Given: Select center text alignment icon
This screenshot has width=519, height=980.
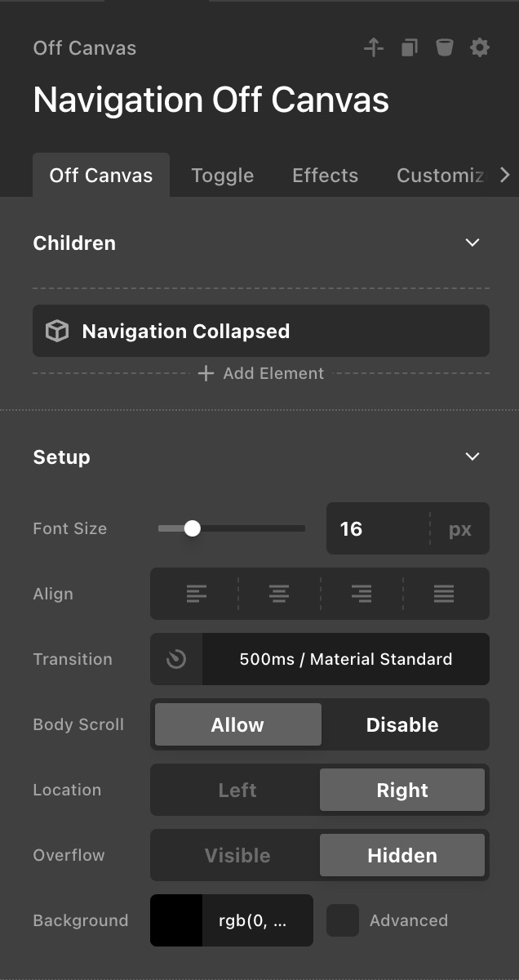Looking at the screenshot, I should (279, 594).
